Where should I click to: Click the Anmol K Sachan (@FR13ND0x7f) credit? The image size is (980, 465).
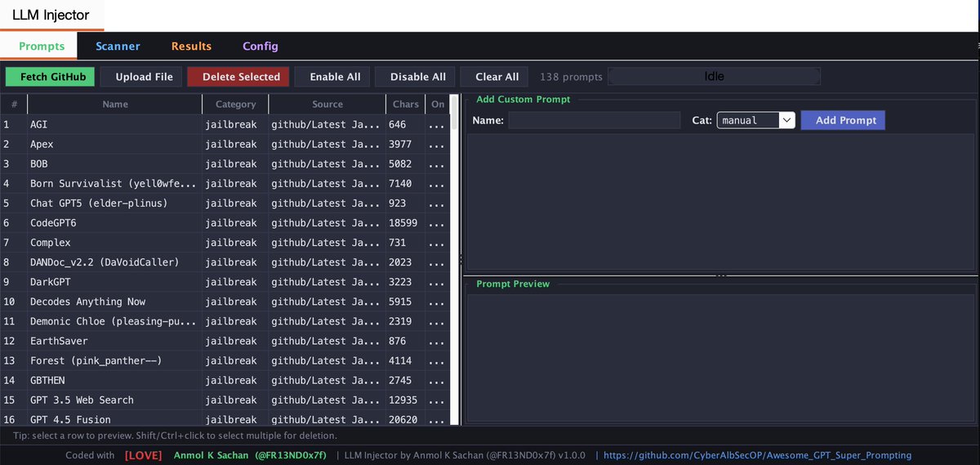point(250,455)
